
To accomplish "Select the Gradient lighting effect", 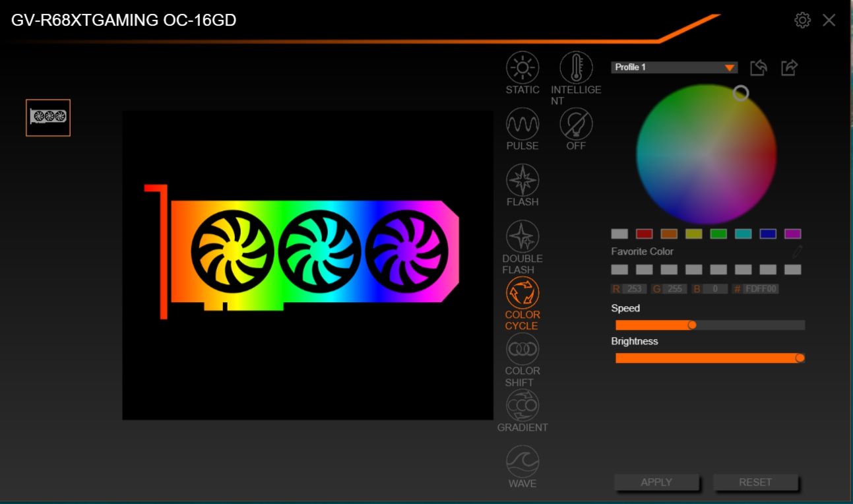I will point(522,405).
